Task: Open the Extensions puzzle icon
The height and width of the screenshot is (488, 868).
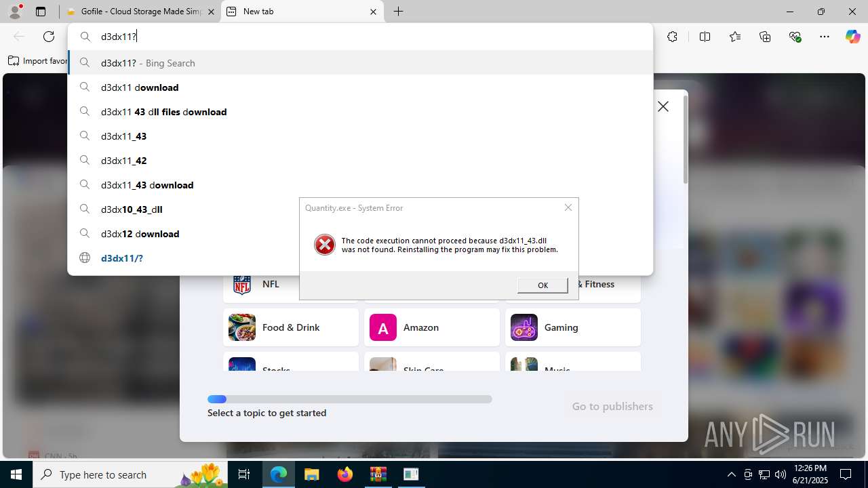Action: click(672, 37)
